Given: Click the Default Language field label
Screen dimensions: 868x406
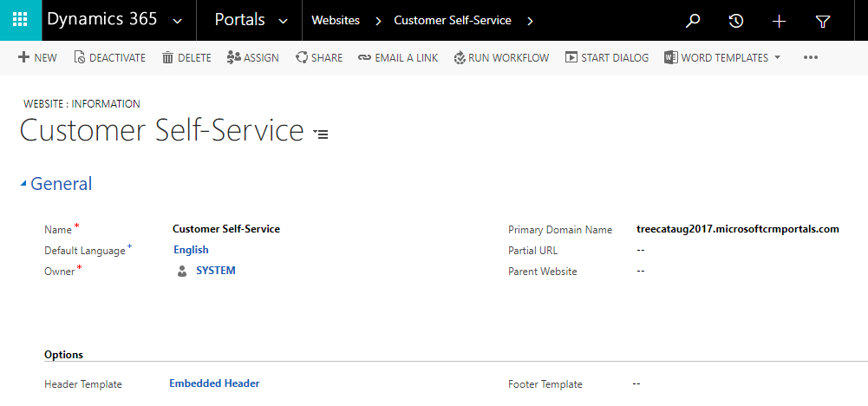Looking at the screenshot, I should tap(85, 251).
